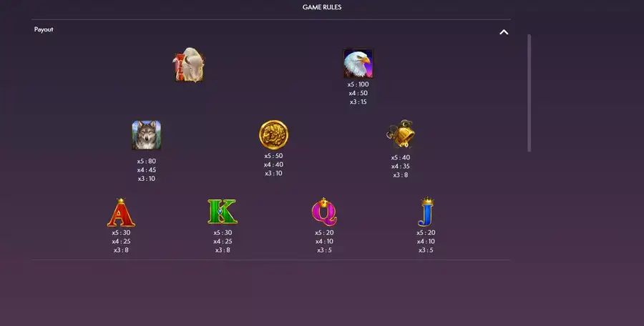The width and height of the screenshot is (644, 326).
Task: Click wolf x5 : 80 payout value
Action: [147, 161]
